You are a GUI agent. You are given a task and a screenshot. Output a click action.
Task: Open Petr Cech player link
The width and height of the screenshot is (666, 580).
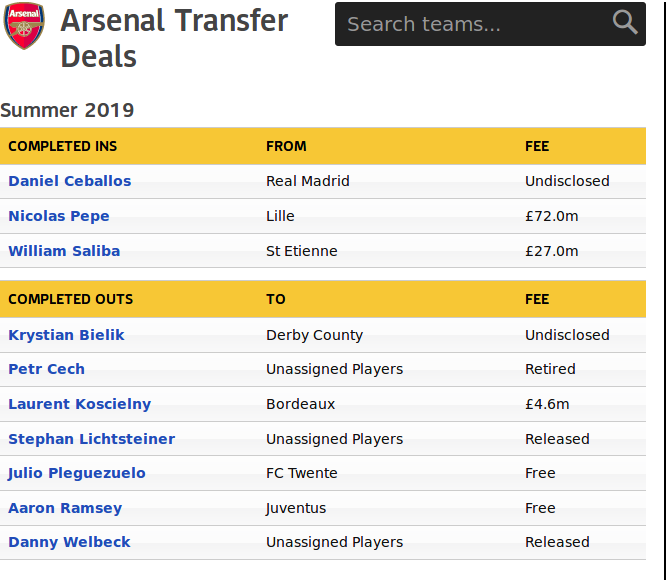(46, 369)
